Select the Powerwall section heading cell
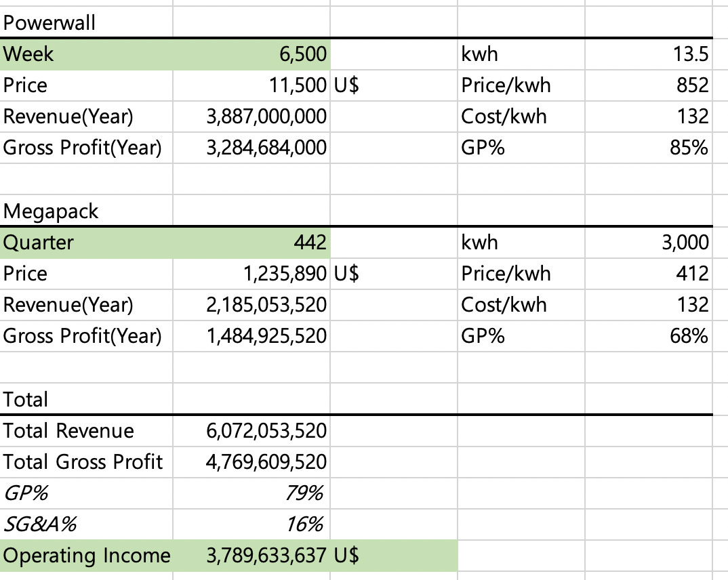This screenshot has width=728, height=580. click(x=86, y=22)
